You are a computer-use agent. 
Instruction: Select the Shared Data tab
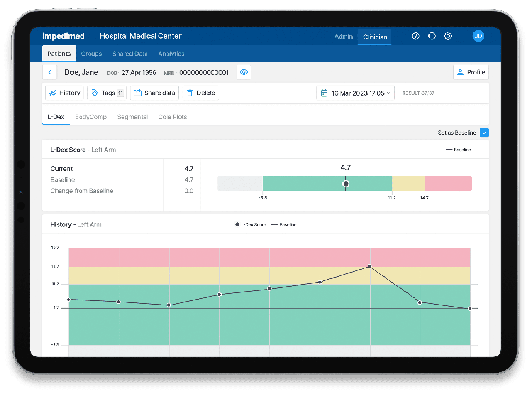click(130, 54)
